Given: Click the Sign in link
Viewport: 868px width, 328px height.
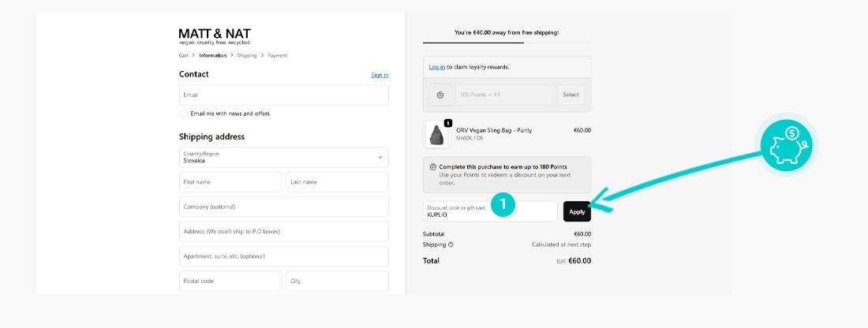Looking at the screenshot, I should tap(380, 75).
